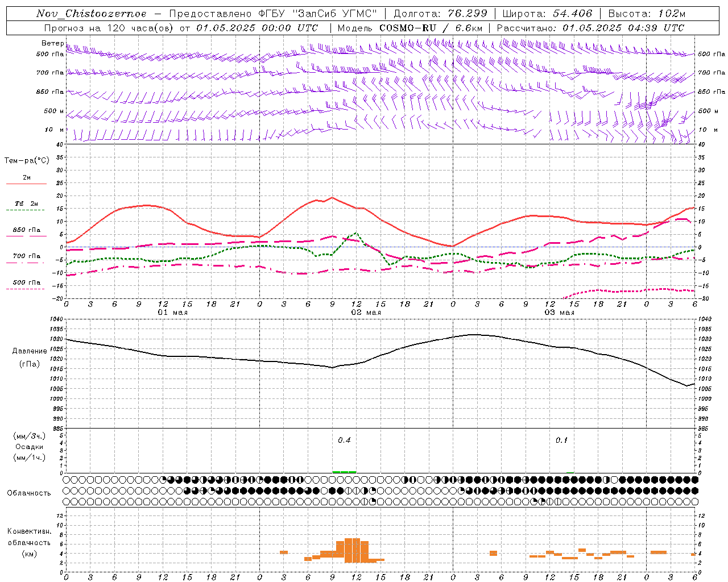Click the '0.1' precipitation amount value
Screen dimensions: 728x582
tap(561, 440)
